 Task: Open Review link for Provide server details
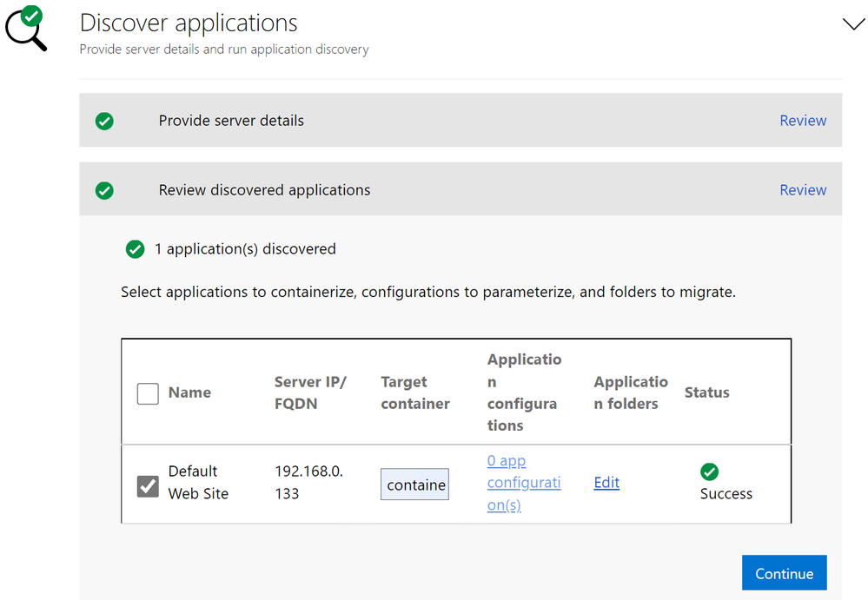click(802, 121)
